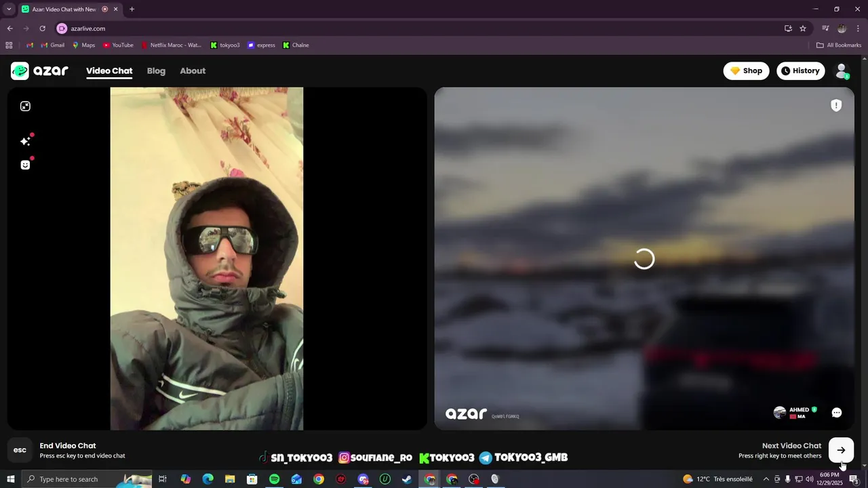868x488 pixels.
Task: Open File Explorer from the taskbar
Action: (230, 479)
